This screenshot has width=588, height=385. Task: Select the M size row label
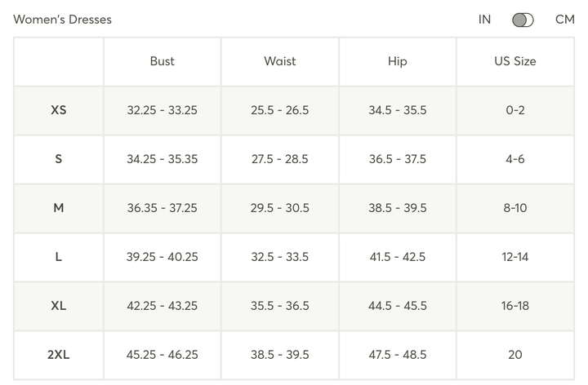[x=59, y=208]
